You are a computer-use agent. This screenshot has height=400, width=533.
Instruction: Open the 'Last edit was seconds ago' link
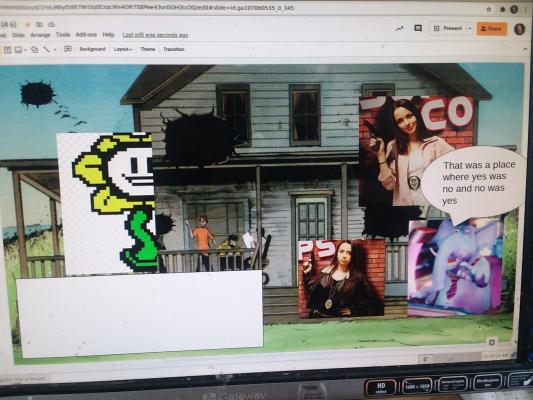coord(155,35)
